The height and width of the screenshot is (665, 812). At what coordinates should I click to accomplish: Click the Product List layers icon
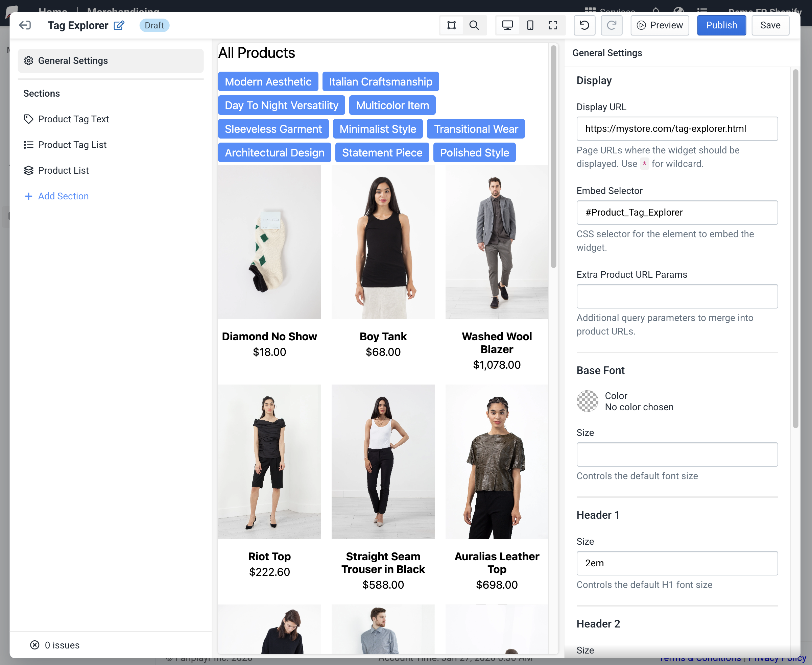29,170
